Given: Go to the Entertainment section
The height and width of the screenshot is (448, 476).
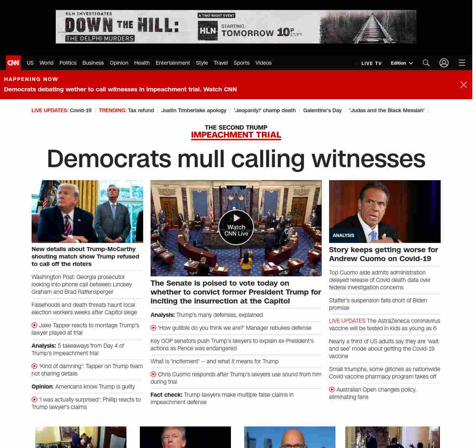Looking at the screenshot, I should pyautogui.click(x=173, y=63).
